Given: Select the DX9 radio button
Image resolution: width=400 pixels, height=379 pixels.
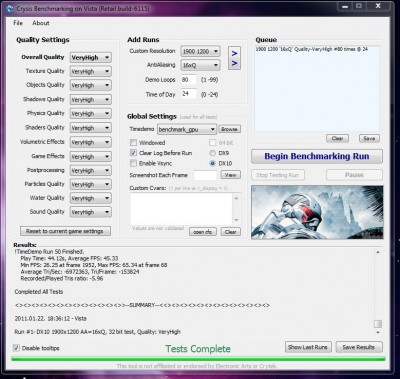Looking at the screenshot, I should tap(212, 153).
